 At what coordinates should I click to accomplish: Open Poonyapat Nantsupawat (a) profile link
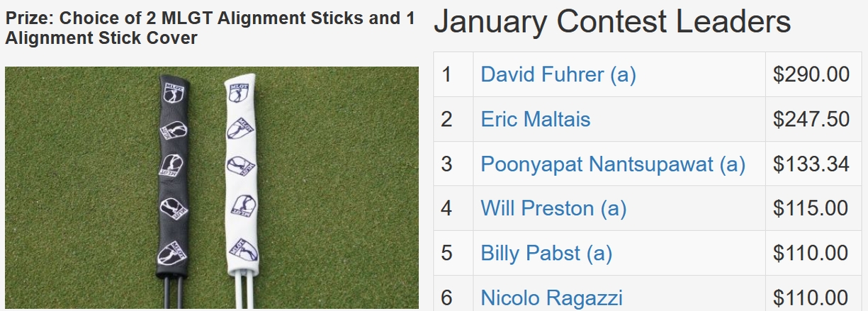(613, 164)
